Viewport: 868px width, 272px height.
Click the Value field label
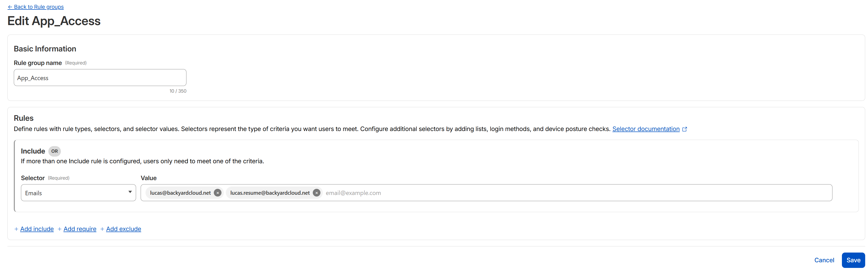149,178
